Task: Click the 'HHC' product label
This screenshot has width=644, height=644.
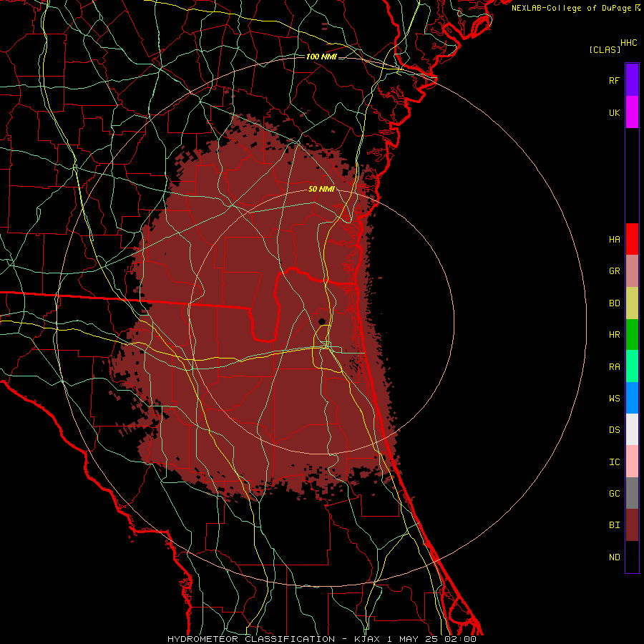Action: point(628,43)
